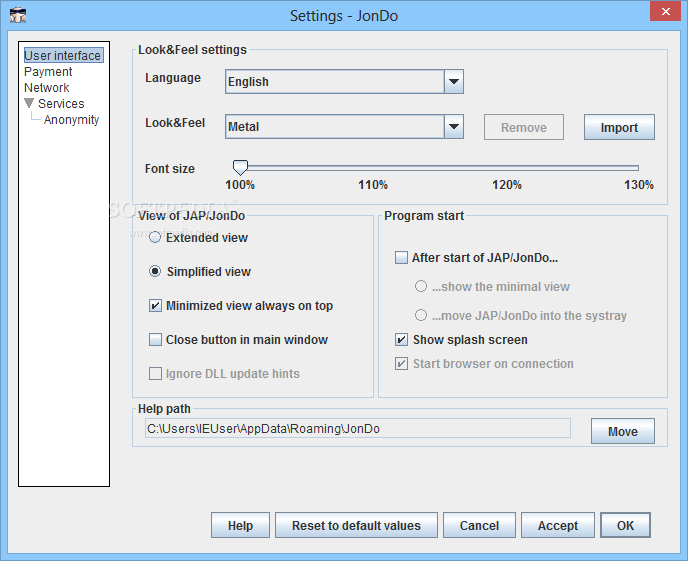688x561 pixels.
Task: Open the Anonymity settings page
Action: click(72, 120)
